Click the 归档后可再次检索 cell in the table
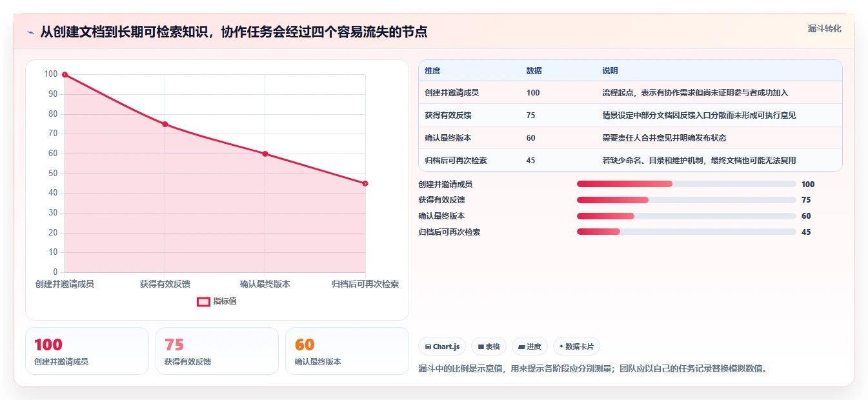Image resolution: width=868 pixels, height=400 pixels. [x=456, y=160]
